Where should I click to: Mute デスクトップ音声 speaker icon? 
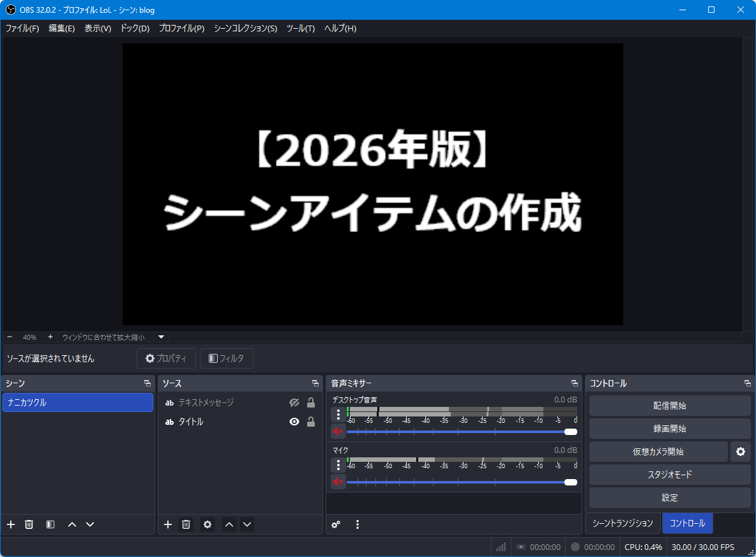click(338, 431)
